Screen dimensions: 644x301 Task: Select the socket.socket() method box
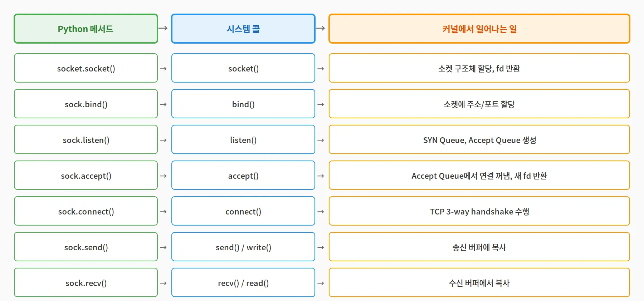(86, 68)
